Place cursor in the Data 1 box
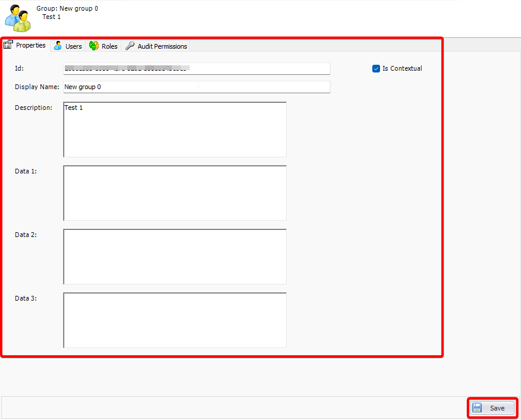This screenshot has width=521, height=420. coord(175,193)
